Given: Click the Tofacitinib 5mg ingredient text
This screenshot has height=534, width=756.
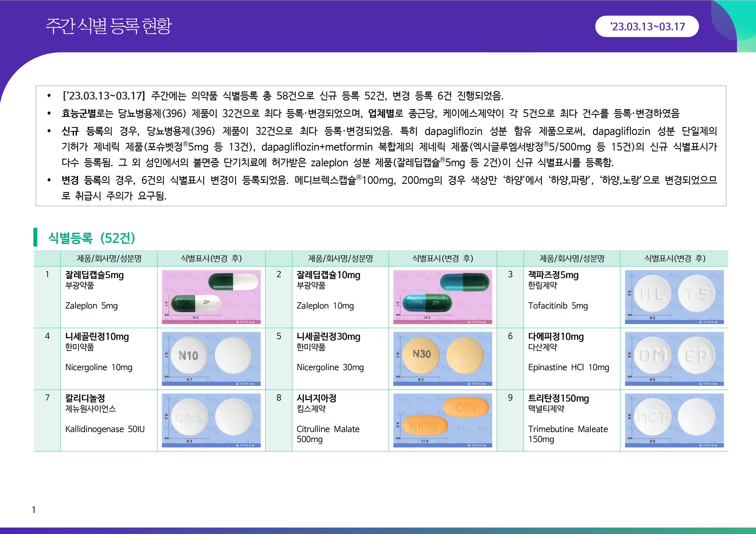Looking at the screenshot, I should (x=558, y=306).
